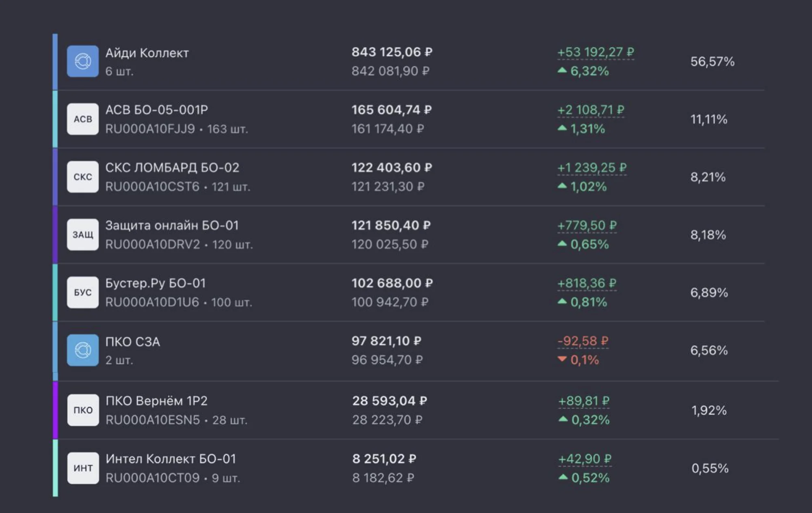Select the ИНТ Интел Коллект icon
This screenshot has width=812, height=513.
(x=83, y=468)
